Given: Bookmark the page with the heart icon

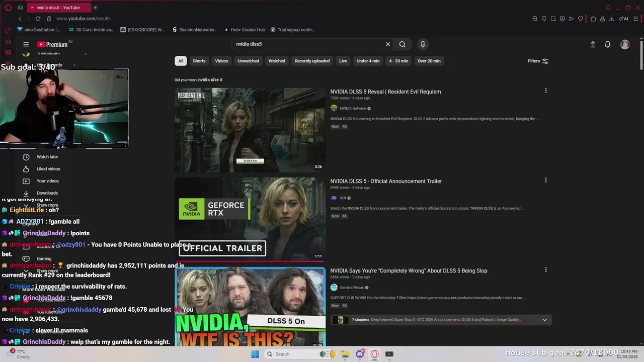Looking at the screenshot, I should click(x=580, y=19).
